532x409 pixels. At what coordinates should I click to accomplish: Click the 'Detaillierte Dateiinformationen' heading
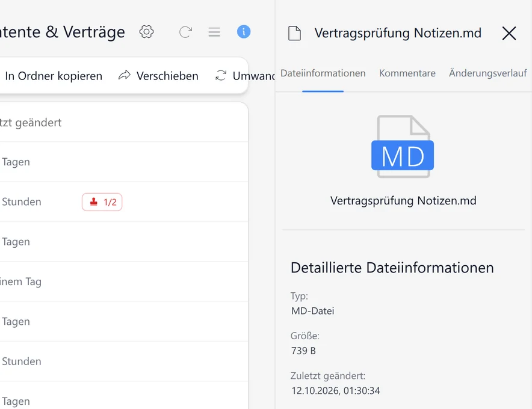[x=392, y=268]
